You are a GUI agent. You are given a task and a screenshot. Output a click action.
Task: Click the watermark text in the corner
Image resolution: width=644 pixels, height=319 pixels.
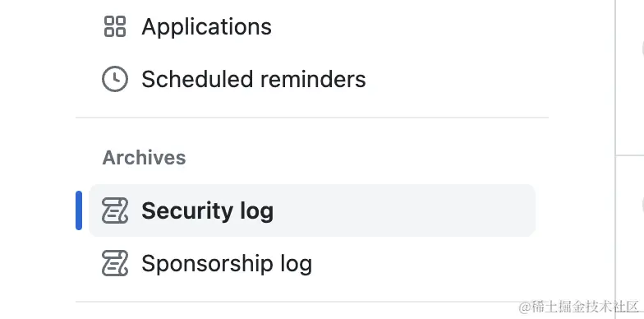click(x=579, y=307)
